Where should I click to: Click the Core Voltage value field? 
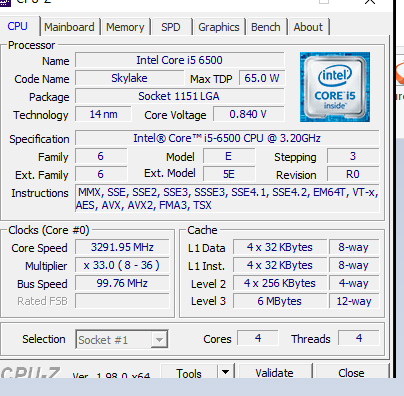(249, 114)
